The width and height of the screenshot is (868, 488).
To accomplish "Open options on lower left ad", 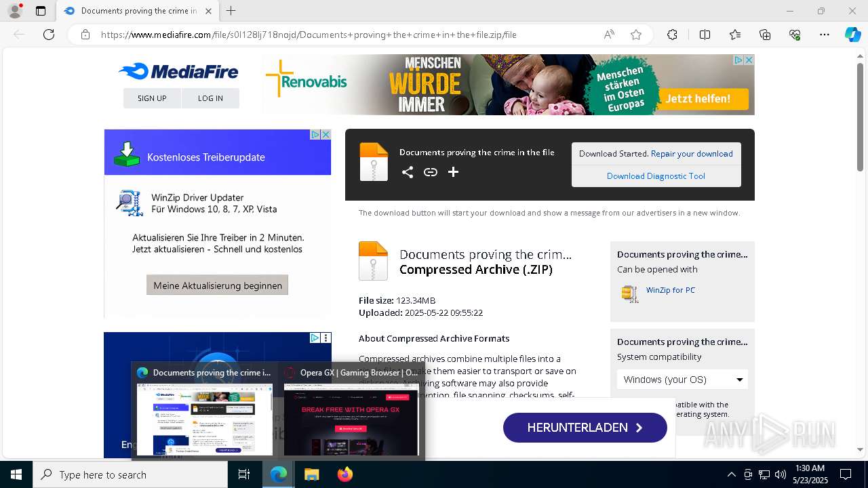I will point(326,338).
